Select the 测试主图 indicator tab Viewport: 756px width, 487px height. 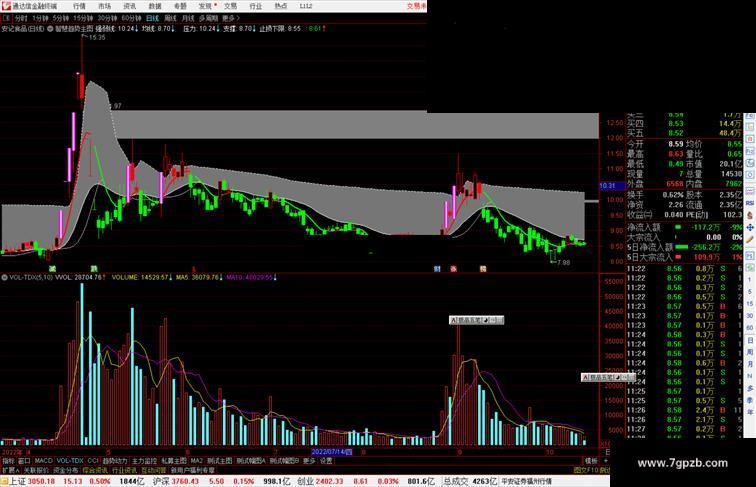point(219,461)
